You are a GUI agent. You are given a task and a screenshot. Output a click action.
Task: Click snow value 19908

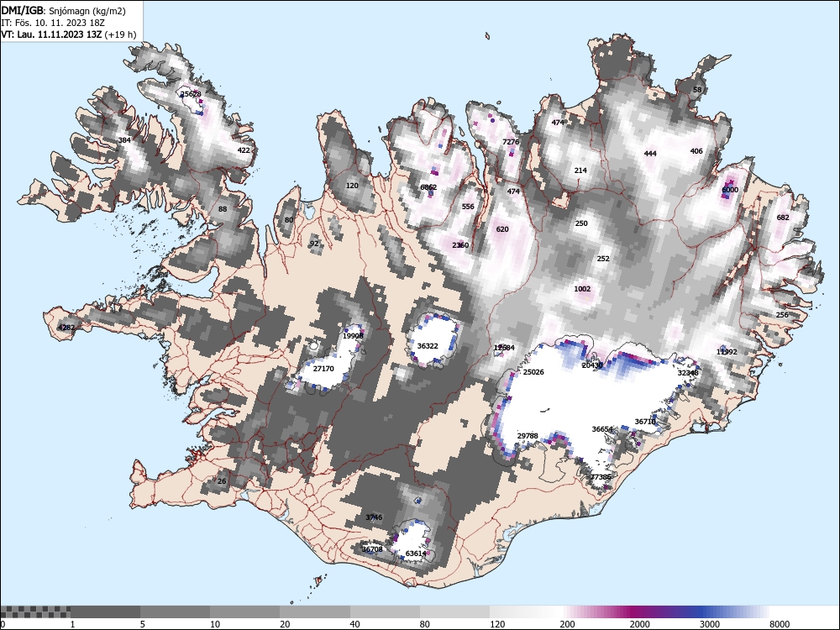coord(353,336)
